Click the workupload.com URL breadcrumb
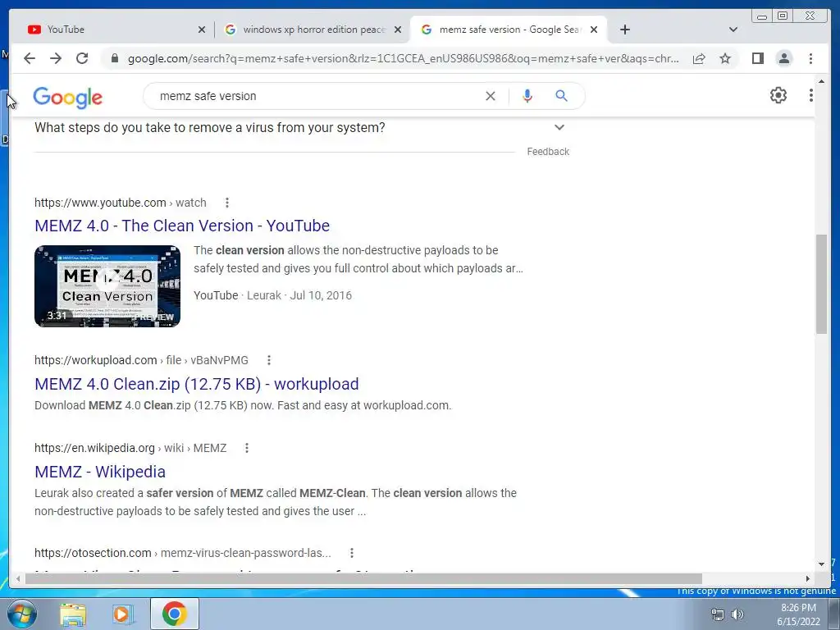 141,360
